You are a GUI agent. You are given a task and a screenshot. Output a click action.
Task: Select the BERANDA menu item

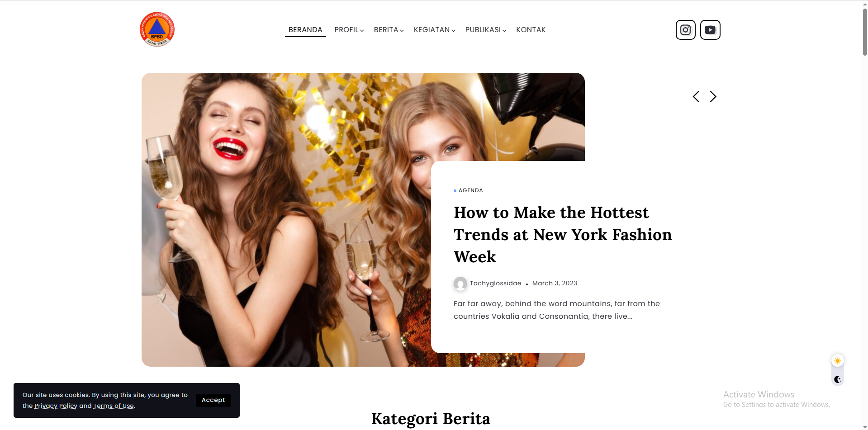tap(305, 30)
